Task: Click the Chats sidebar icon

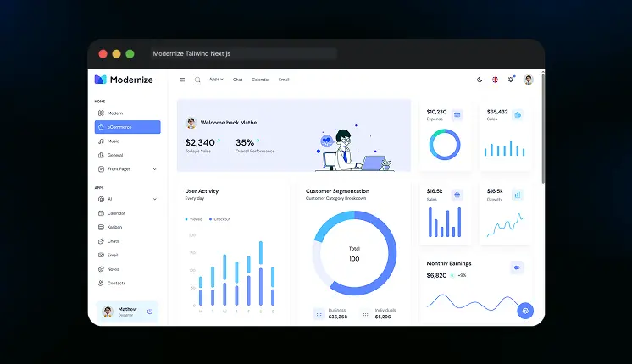Action: [101, 241]
